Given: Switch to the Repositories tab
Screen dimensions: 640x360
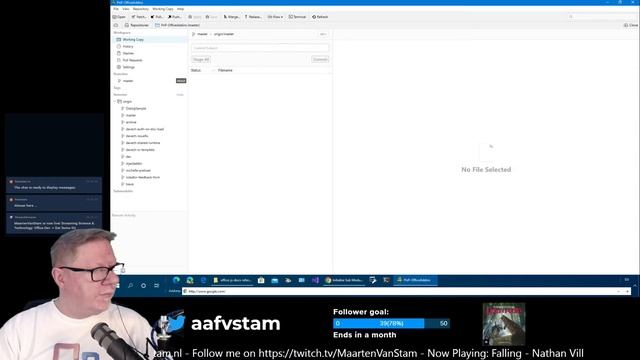Looking at the screenshot, I should tap(136, 25).
